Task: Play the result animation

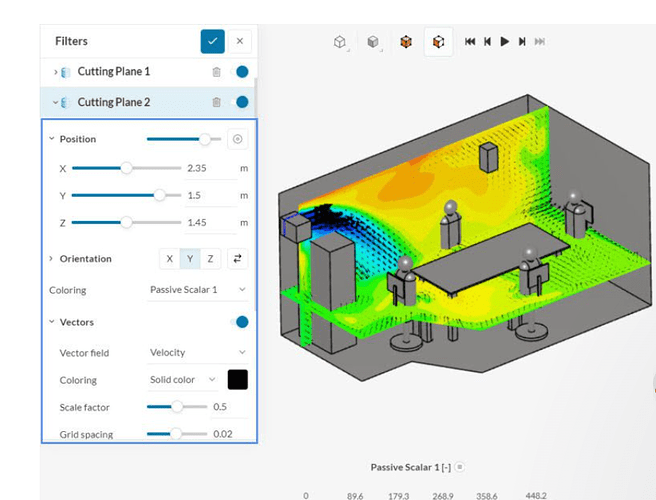Action: pos(505,41)
